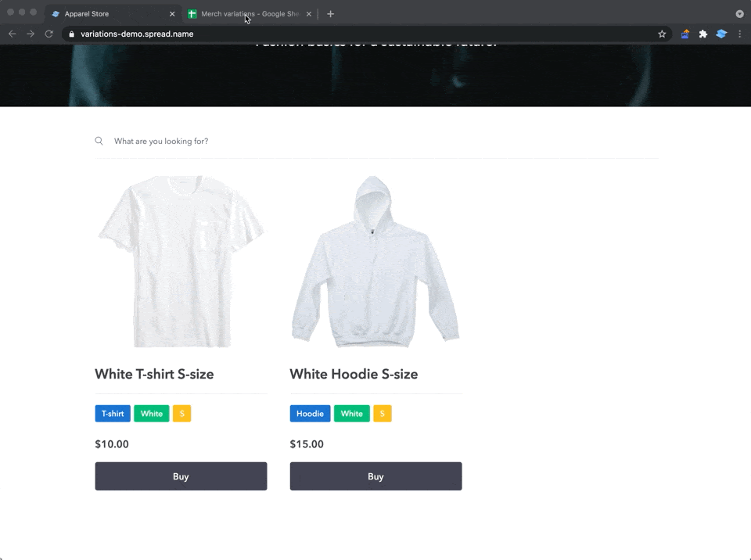Click the image upload extension icon
This screenshot has height=560, width=751.
[684, 34]
